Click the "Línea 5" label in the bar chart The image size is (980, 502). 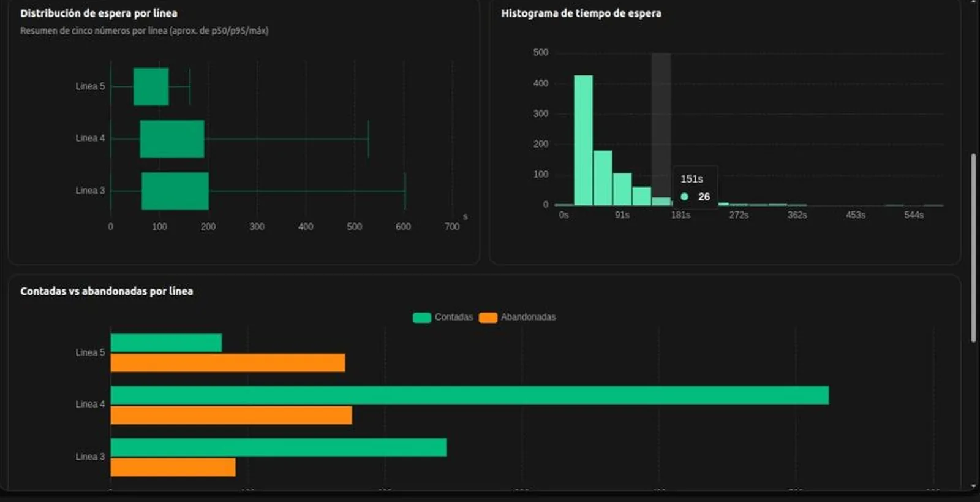90,352
